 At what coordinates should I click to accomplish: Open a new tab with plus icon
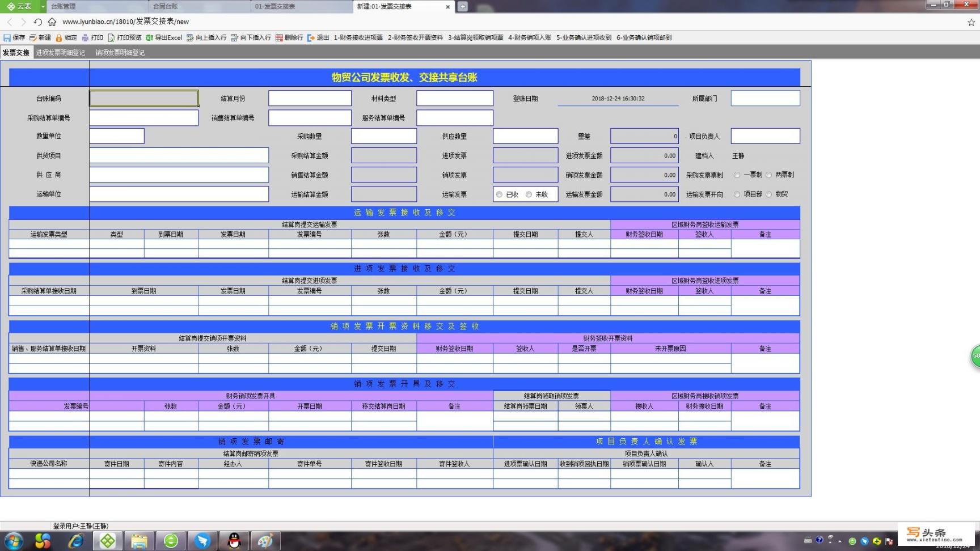coord(463,6)
